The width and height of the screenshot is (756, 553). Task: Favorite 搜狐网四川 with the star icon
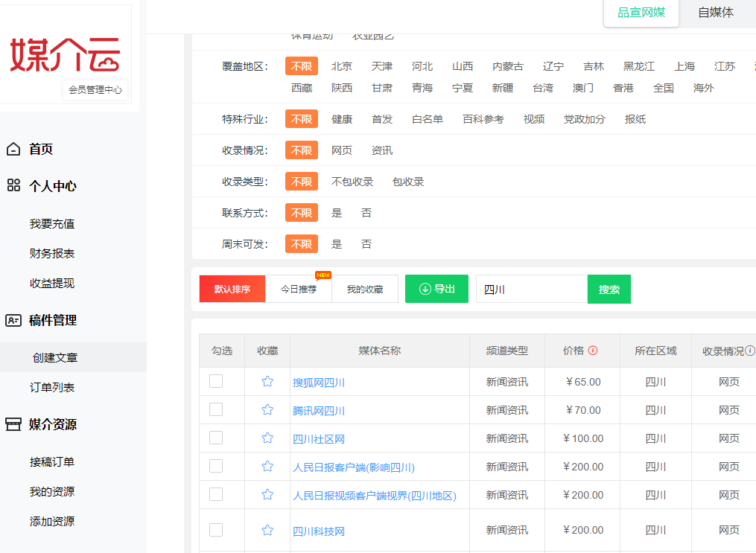267,382
